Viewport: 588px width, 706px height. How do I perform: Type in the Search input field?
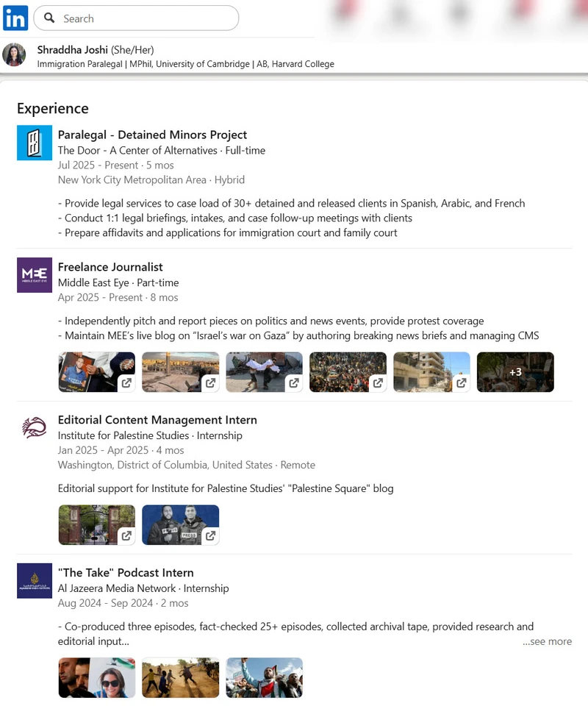[x=147, y=18]
